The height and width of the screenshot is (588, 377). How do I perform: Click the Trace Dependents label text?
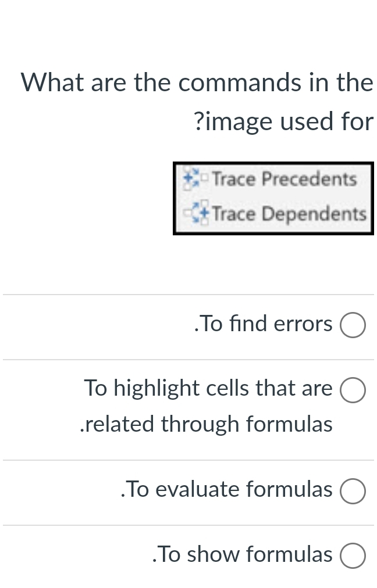click(x=290, y=214)
